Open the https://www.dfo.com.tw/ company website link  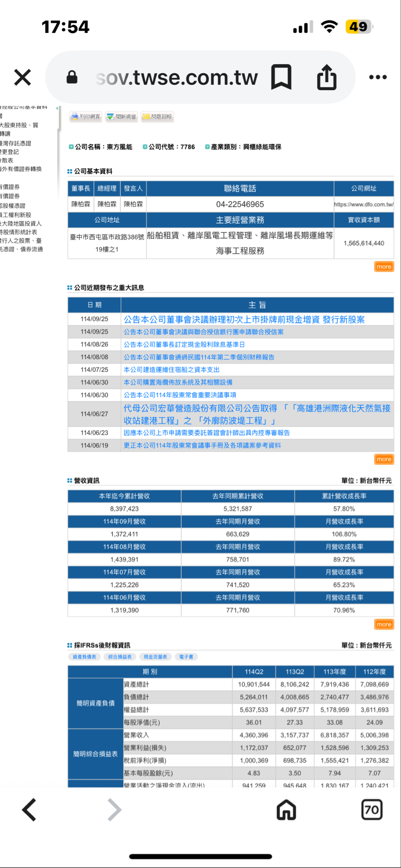(363, 204)
